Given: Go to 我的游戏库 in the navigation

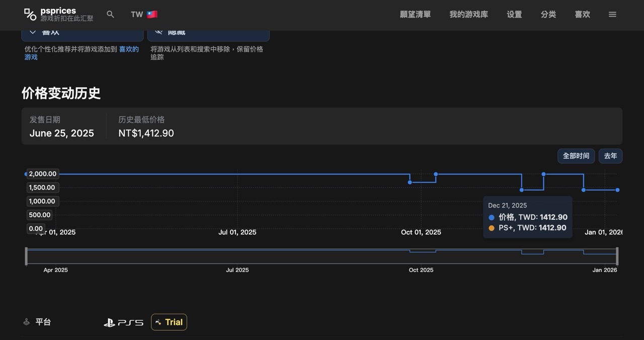Looking at the screenshot, I should pyautogui.click(x=468, y=15).
